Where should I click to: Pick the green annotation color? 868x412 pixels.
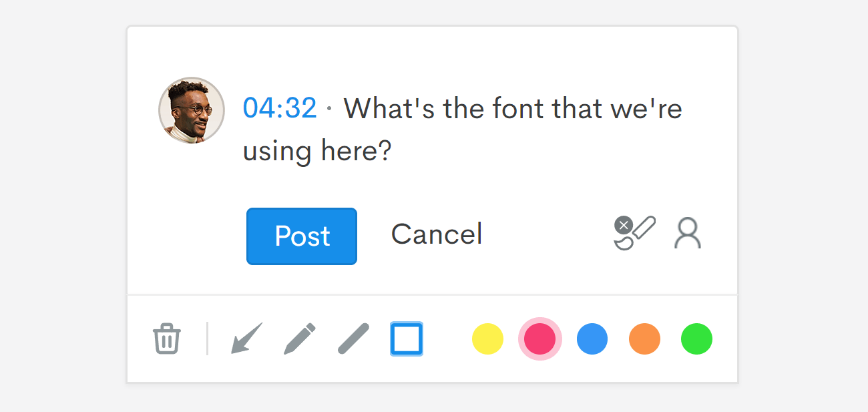pos(696,339)
